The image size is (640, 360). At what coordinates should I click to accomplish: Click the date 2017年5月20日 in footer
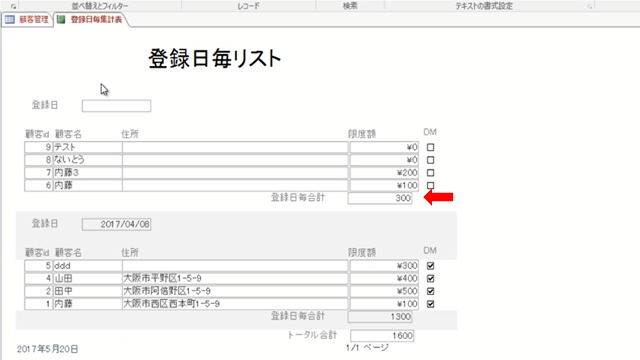tap(47, 349)
